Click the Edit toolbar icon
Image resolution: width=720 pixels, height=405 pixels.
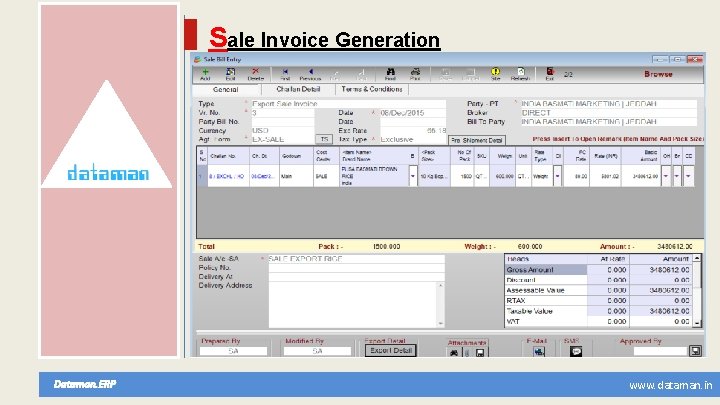(231, 73)
